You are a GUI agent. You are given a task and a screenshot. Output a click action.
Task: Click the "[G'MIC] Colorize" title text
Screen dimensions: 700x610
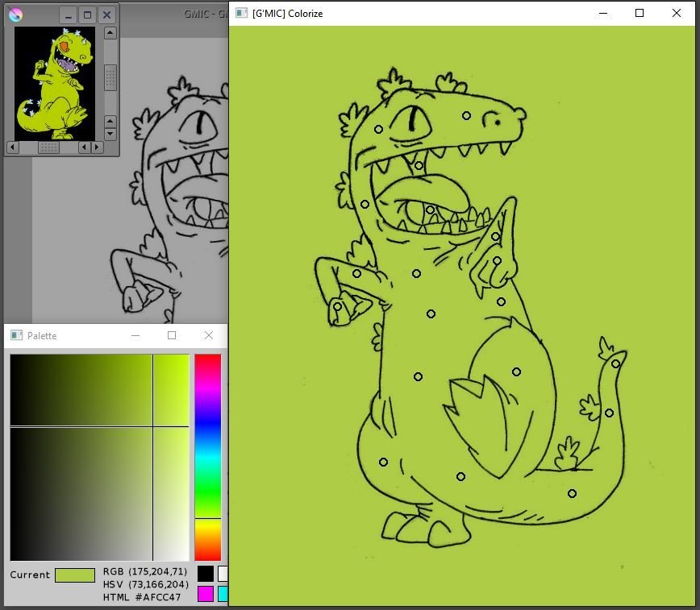coord(287,14)
